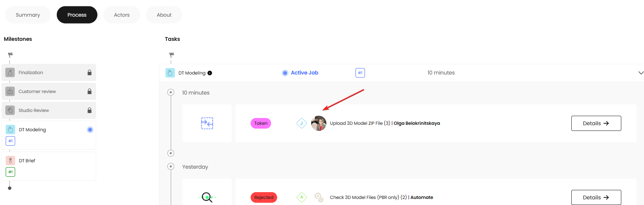The image size is (644, 205).
Task: Click the 10 minutes timeline marker
Action: pos(171,92)
